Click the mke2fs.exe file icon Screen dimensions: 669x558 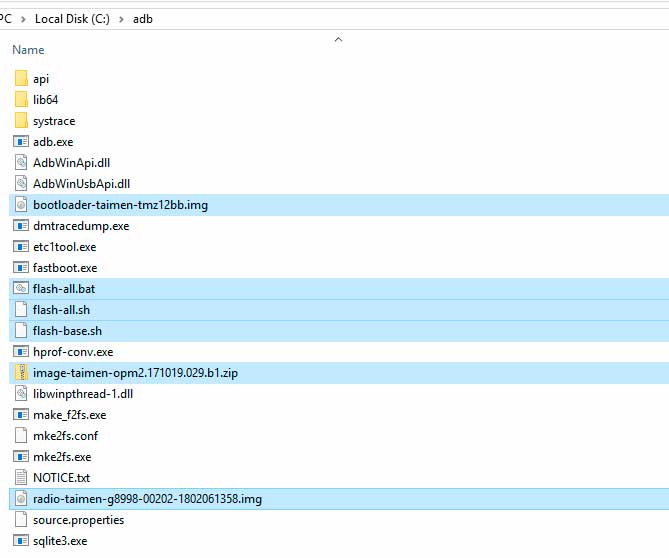click(x=21, y=456)
